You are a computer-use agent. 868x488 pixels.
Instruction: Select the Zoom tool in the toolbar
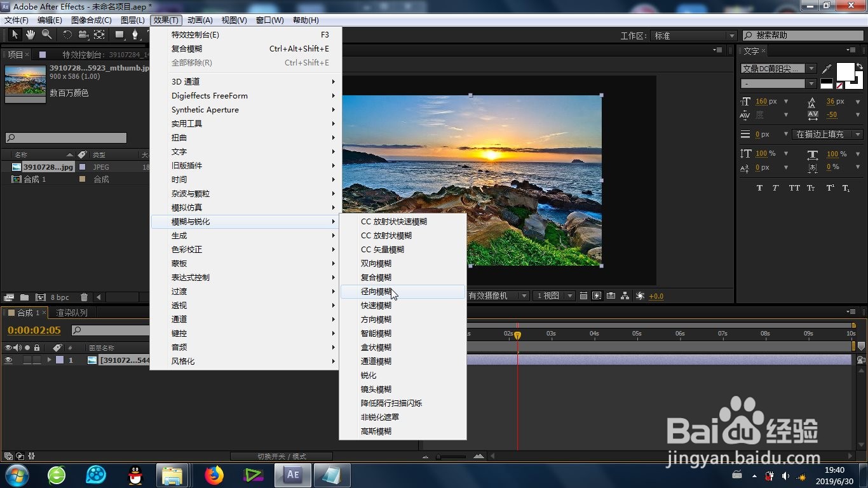click(x=46, y=35)
